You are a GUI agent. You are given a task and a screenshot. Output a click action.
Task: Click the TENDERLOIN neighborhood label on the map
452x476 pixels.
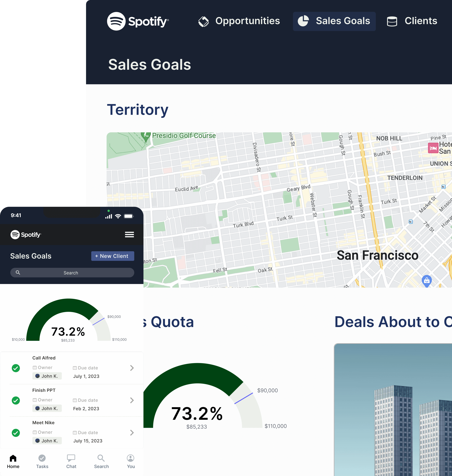405,178
